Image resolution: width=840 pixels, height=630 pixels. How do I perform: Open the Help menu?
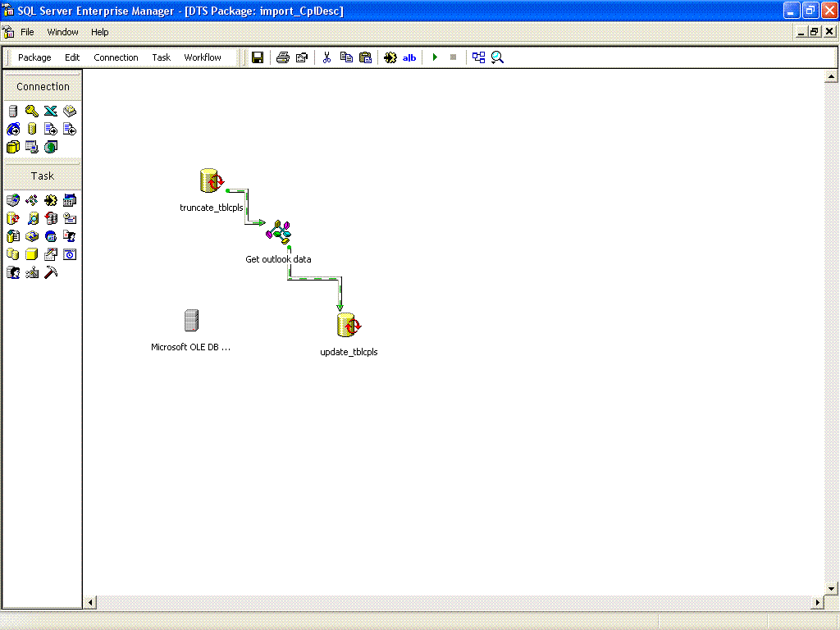(x=99, y=32)
